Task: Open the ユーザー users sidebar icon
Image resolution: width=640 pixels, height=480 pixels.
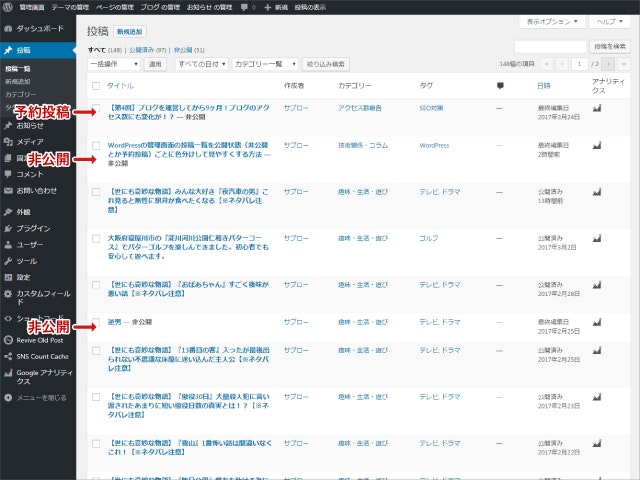Action: pos(8,244)
